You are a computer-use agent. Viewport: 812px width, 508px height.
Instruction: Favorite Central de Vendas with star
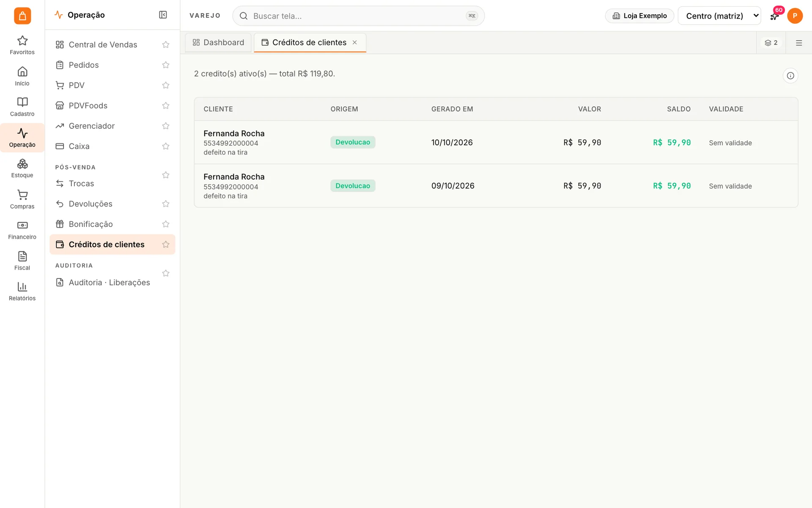[x=166, y=44]
